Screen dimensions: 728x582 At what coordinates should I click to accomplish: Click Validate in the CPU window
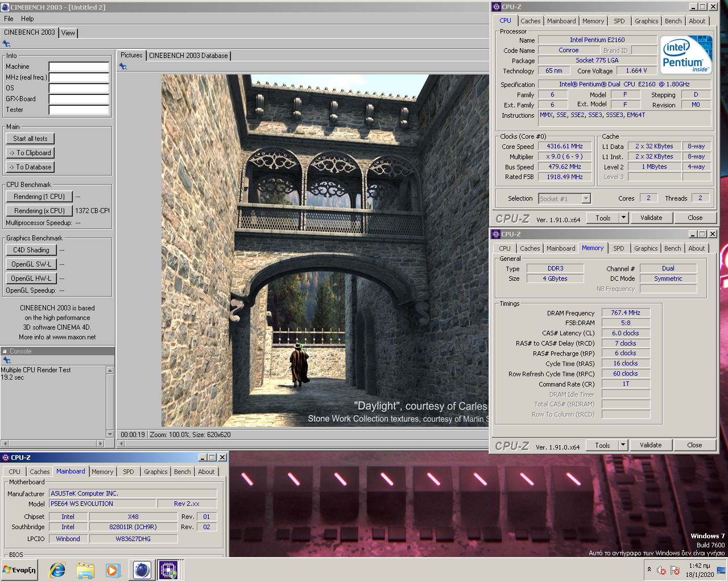click(651, 218)
